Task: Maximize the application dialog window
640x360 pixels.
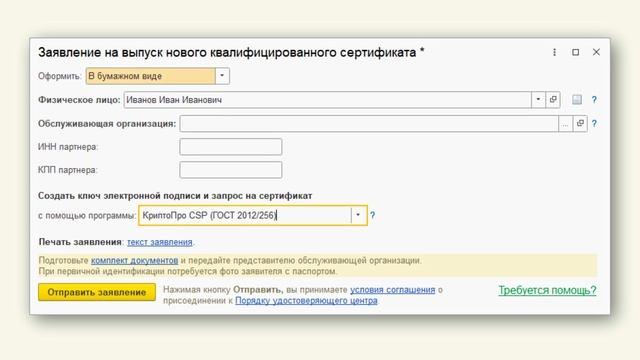Action: pos(576,52)
